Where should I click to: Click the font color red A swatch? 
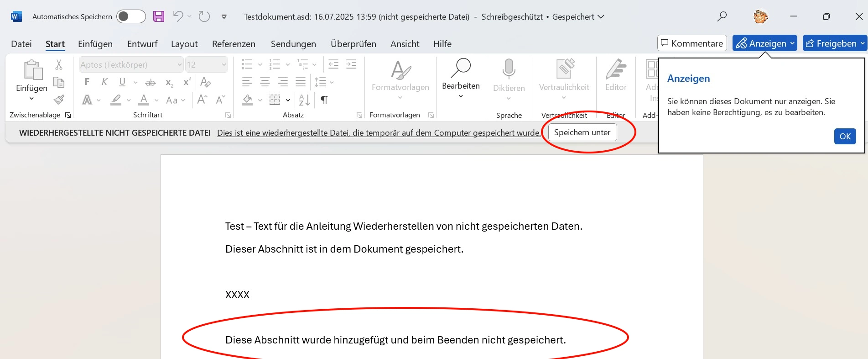pyautogui.click(x=144, y=100)
